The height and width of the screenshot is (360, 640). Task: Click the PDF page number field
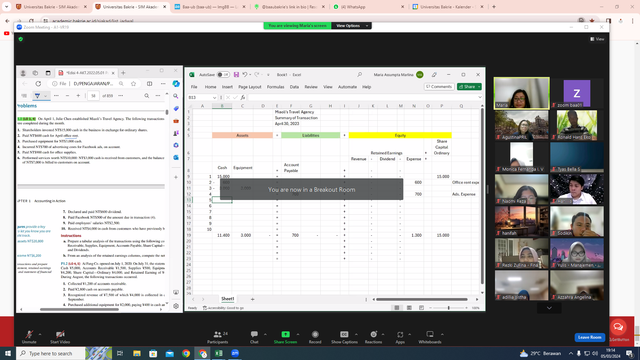coord(93,96)
